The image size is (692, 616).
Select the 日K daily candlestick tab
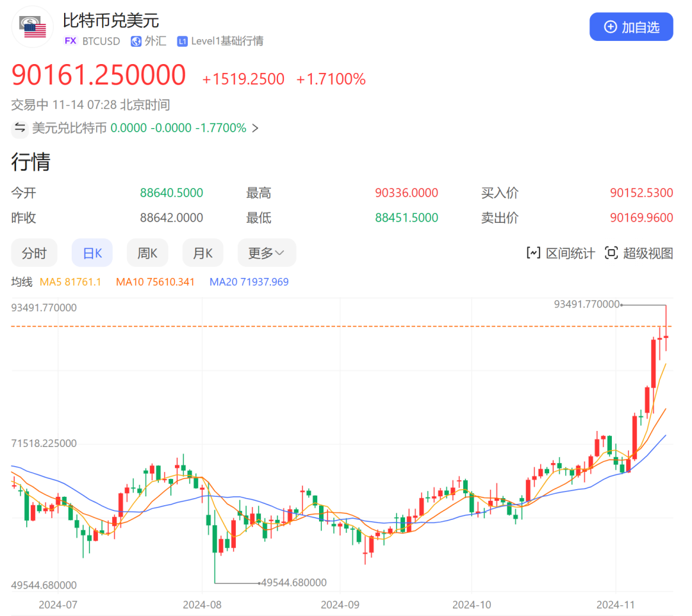coord(92,253)
